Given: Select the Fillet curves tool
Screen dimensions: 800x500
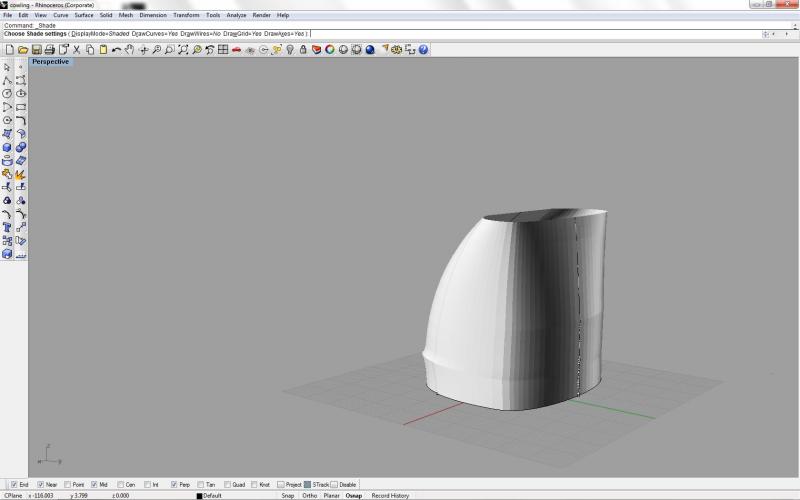Looking at the screenshot, I should coord(20,120).
